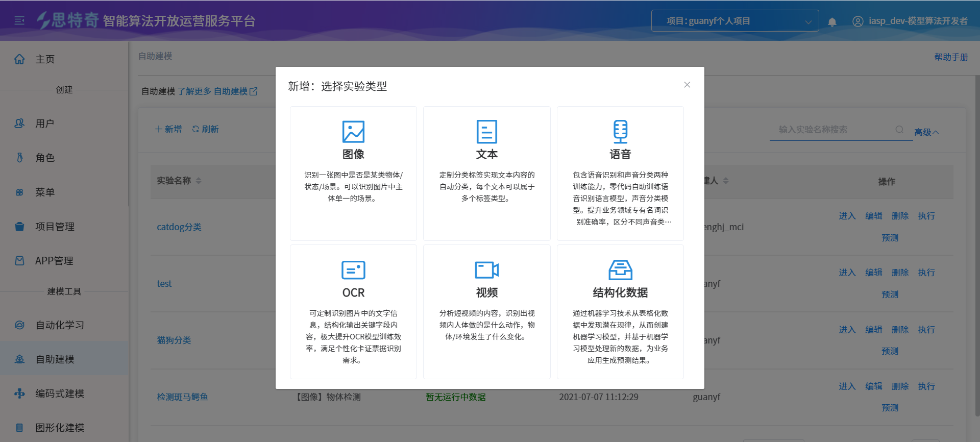Click 删除 in test row
Screen dimensions: 980x442
900,273
